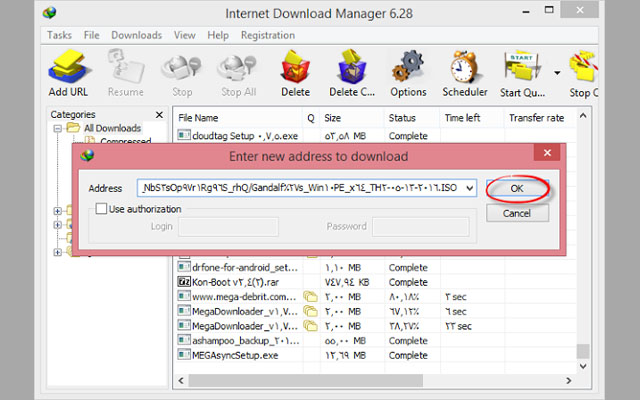Close the Enter new address dialog
The image size is (640, 400).
click(x=547, y=153)
